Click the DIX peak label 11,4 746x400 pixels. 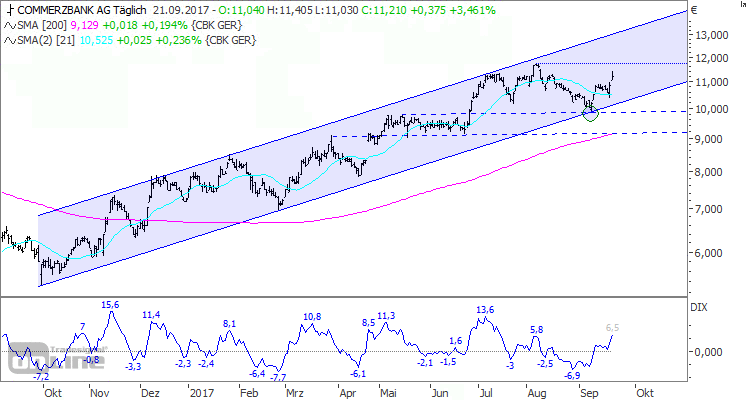[151, 315]
